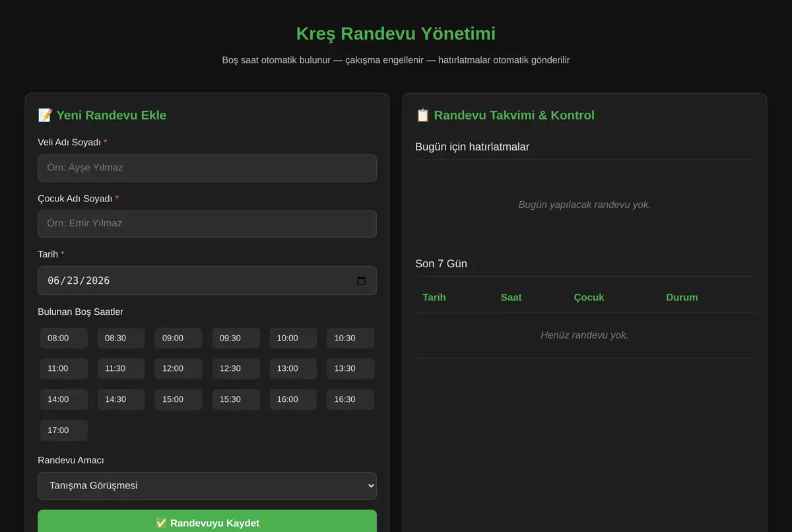Select the 16:00 time slot
This screenshot has width=792, height=532.
pyautogui.click(x=293, y=399)
